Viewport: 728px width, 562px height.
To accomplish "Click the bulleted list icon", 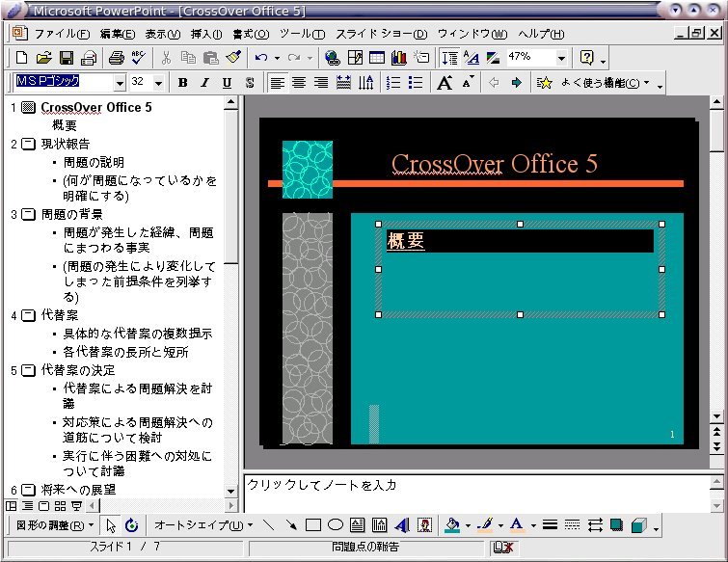I will click(416, 83).
